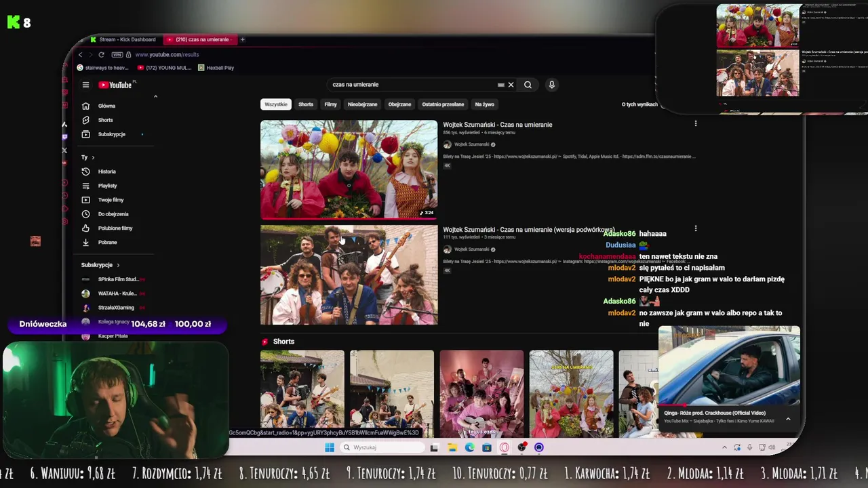
Task: Play the first Czas na umieranie thumbnail
Action: point(349,170)
